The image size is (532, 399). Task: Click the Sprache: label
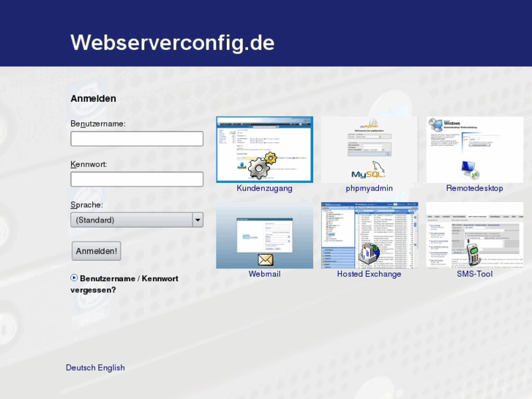pos(86,205)
